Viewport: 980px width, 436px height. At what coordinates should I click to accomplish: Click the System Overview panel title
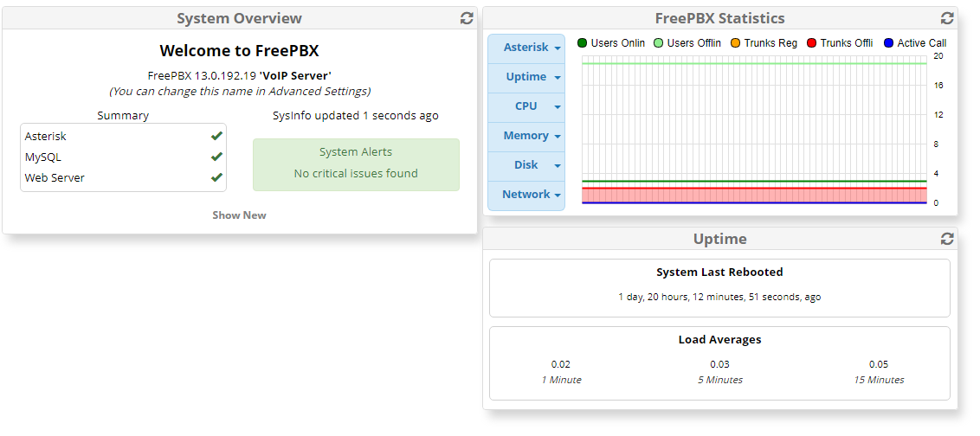(240, 18)
